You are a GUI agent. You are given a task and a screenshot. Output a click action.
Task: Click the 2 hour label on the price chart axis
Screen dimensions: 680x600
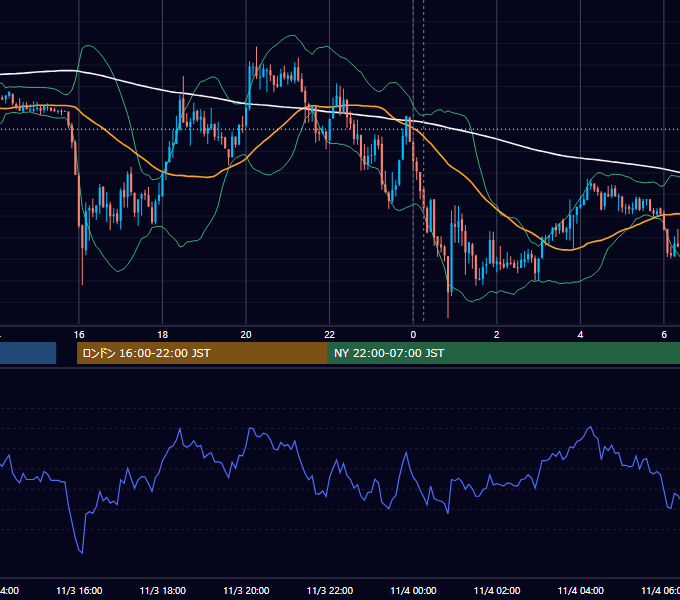pos(497,335)
